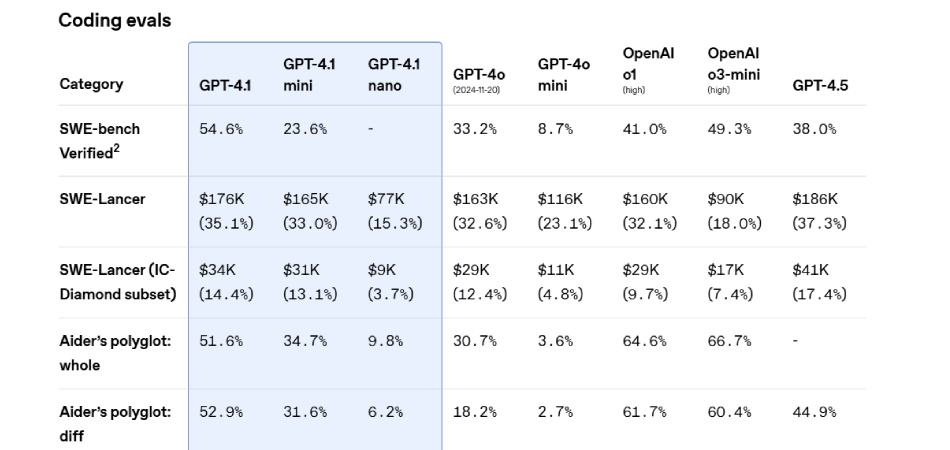Click the 66.7% o3-mini polyglot whole cell
The image size is (950, 450).
click(729, 342)
